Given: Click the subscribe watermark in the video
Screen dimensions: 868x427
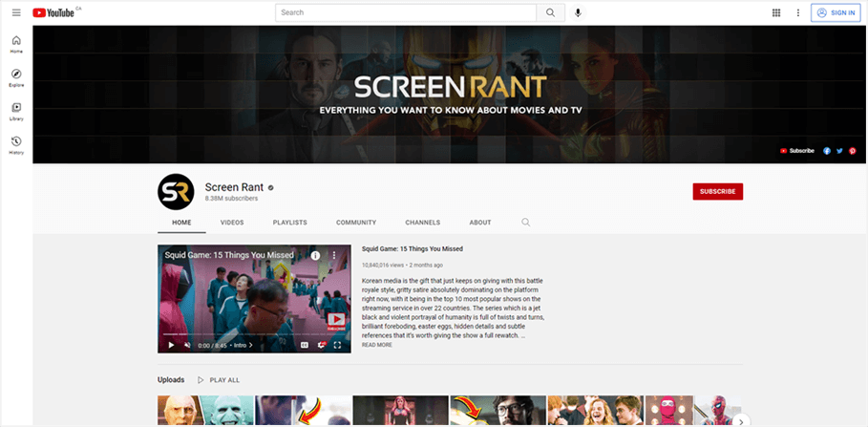Looking at the screenshot, I should pos(336,322).
